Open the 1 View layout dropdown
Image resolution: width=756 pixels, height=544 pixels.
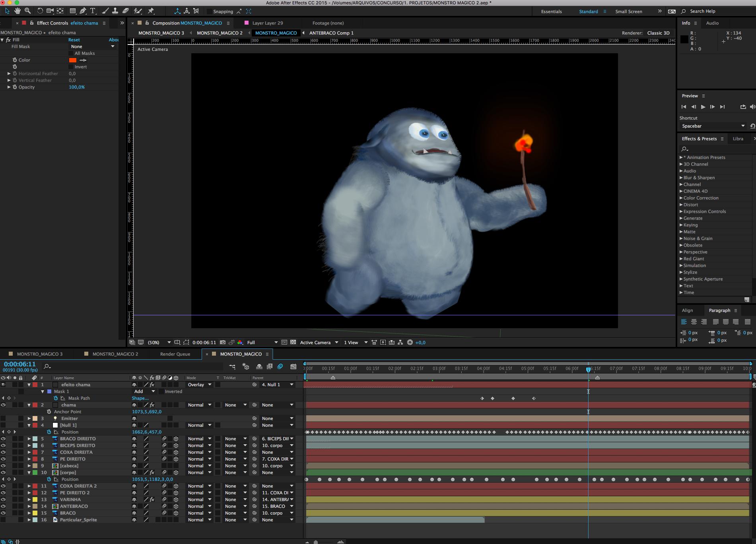point(356,343)
